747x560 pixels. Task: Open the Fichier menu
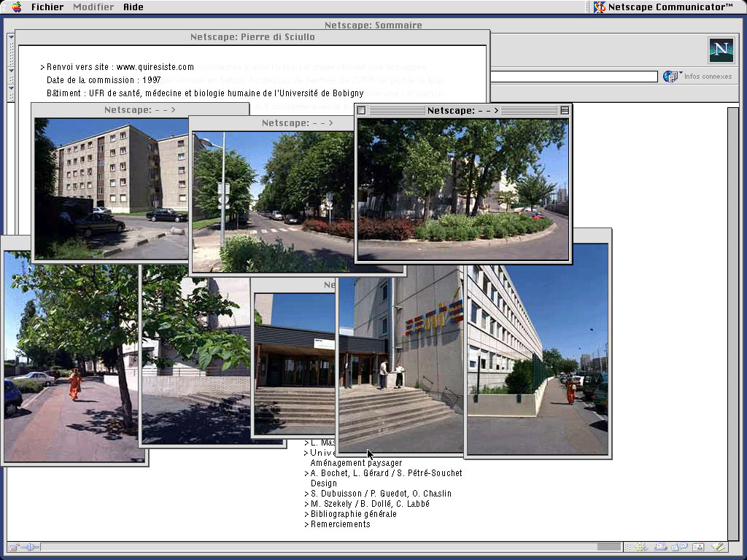pos(47,7)
